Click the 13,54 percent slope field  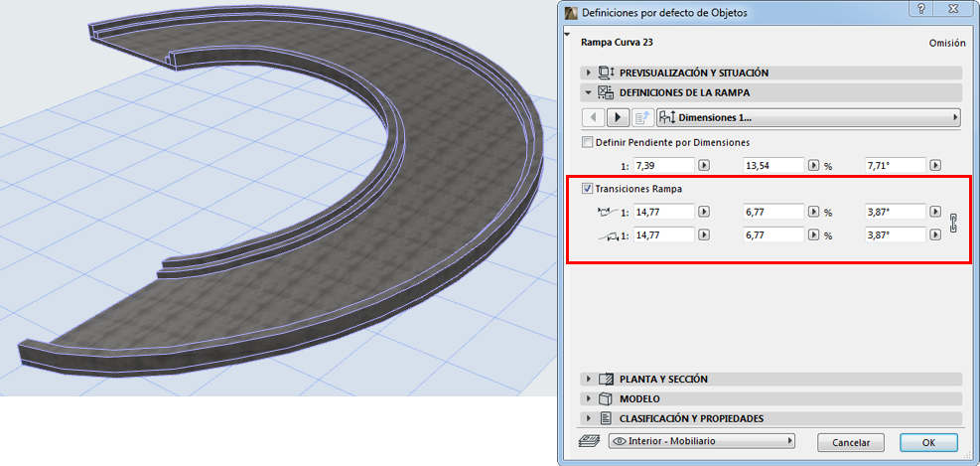773,166
